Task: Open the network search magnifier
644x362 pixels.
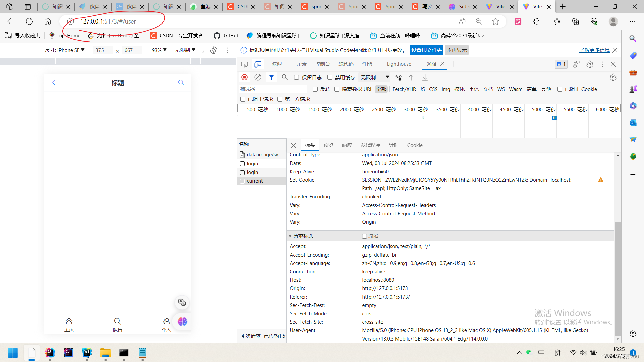Action: coord(285,77)
